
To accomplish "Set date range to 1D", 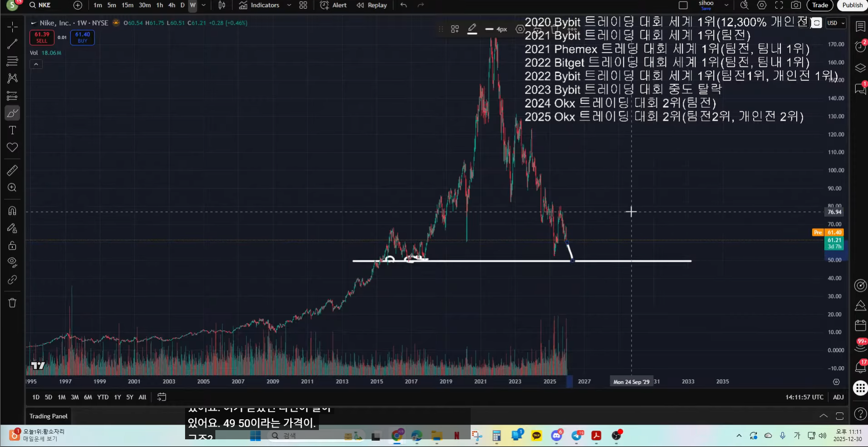I will point(35,397).
